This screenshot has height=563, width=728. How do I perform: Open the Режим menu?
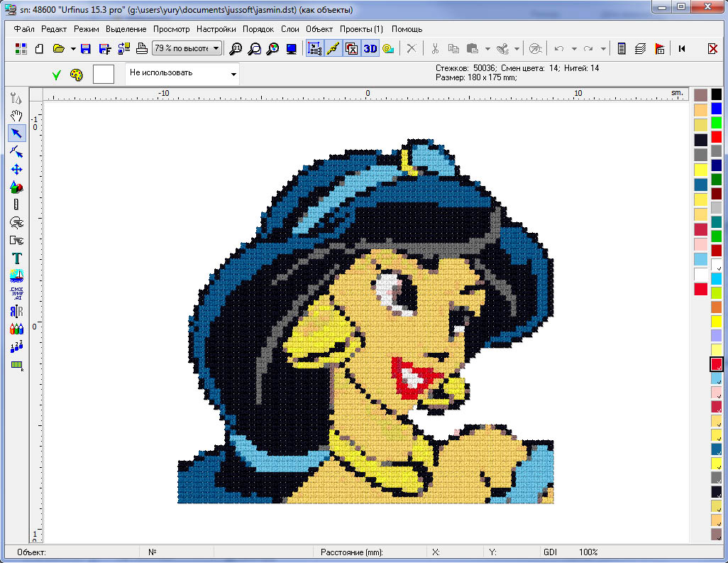tap(87, 29)
